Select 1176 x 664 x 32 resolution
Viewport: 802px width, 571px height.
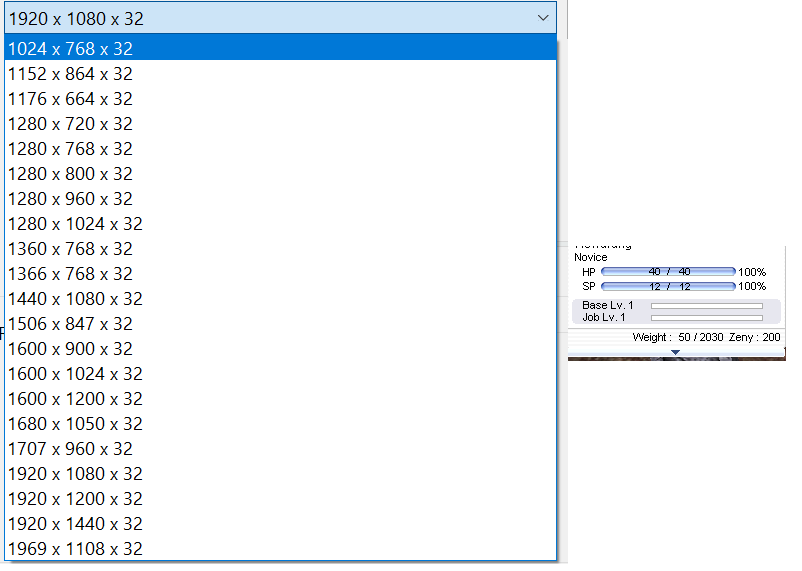280,99
